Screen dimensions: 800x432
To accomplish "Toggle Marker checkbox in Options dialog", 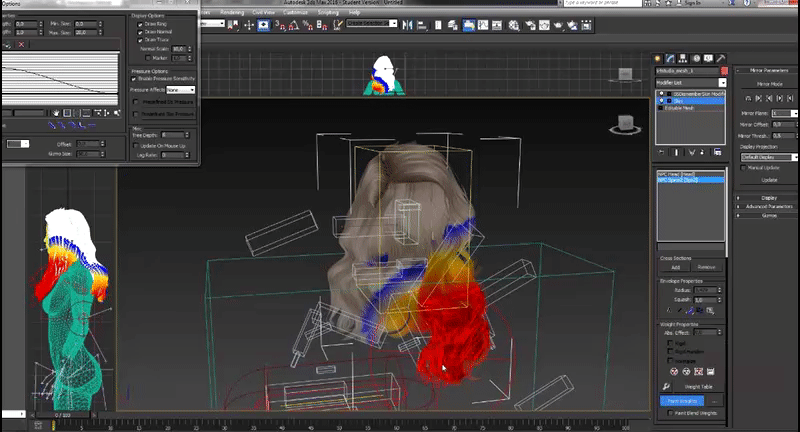I will tap(148, 58).
